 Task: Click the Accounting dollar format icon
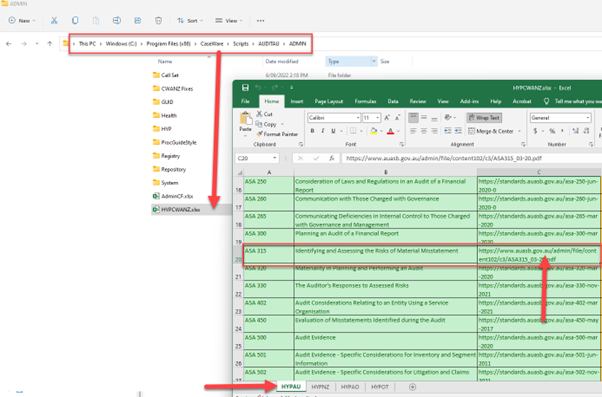pos(535,131)
